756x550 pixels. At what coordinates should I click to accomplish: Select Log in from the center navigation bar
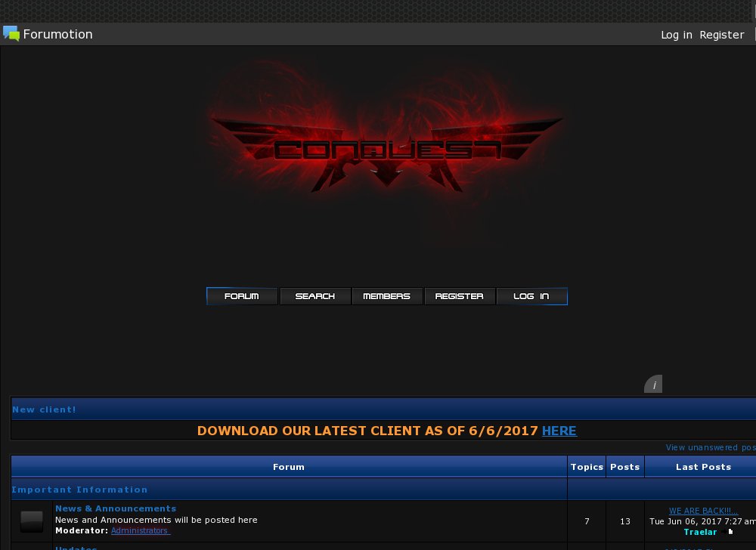pos(531,296)
